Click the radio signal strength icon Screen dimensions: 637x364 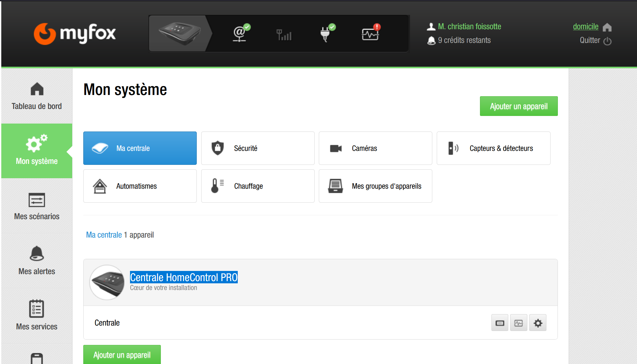[284, 35]
